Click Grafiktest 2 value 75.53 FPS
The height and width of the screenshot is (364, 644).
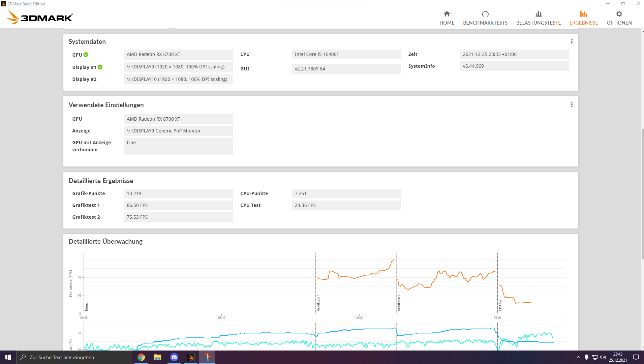click(178, 217)
